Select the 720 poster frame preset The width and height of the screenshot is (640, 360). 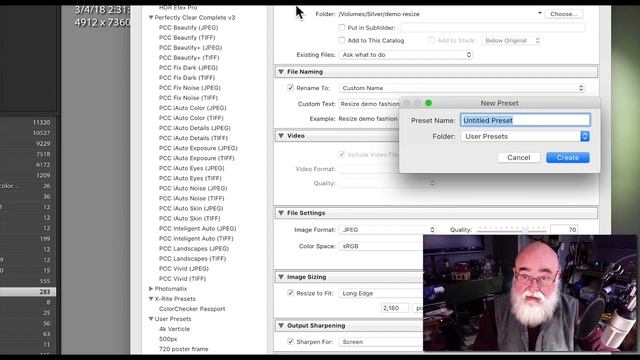point(183,349)
